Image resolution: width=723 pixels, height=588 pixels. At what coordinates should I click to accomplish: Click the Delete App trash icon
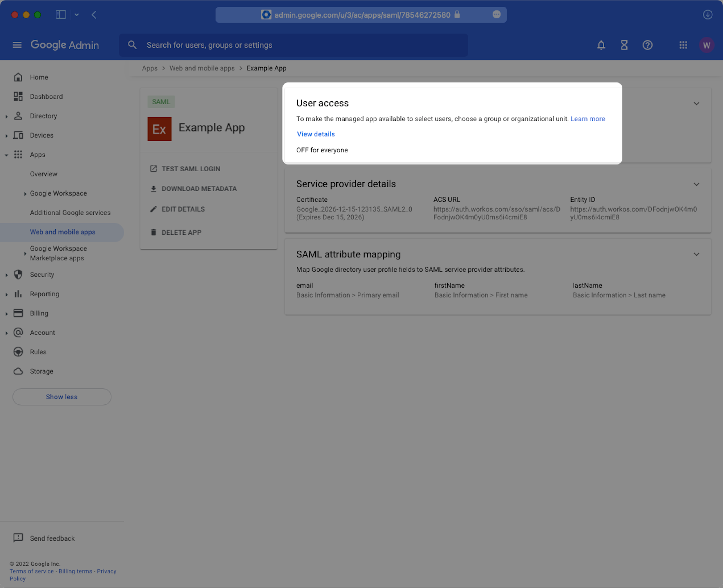click(x=153, y=232)
